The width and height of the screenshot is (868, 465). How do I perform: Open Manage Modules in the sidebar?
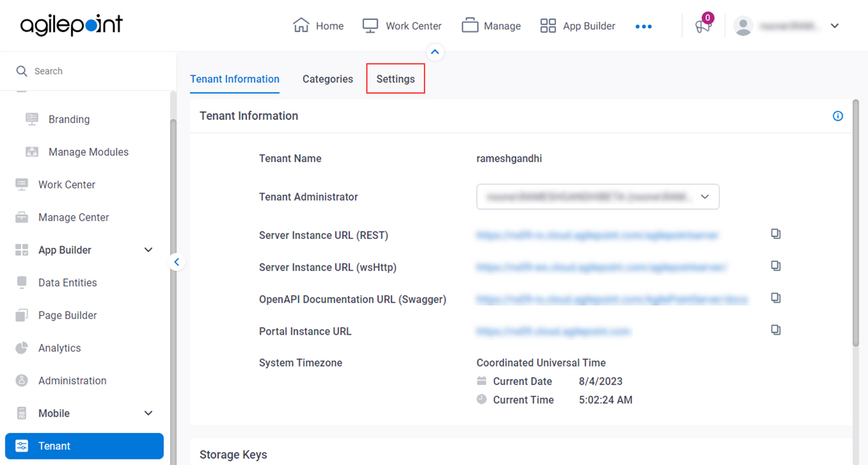click(88, 152)
